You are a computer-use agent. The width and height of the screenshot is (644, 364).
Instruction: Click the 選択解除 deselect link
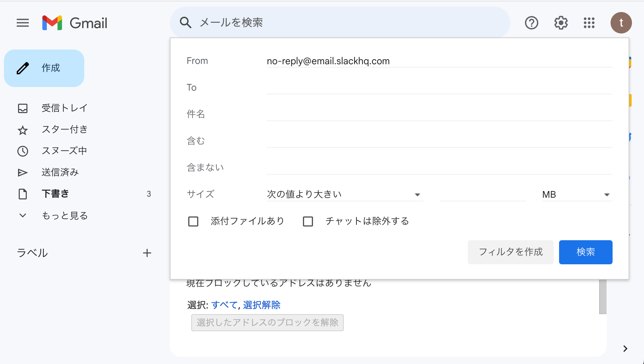(x=262, y=305)
